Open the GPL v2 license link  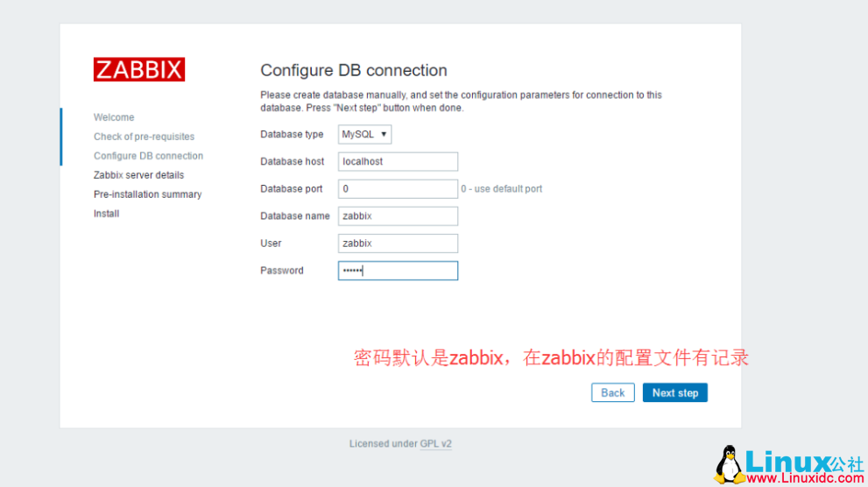pyautogui.click(x=435, y=444)
